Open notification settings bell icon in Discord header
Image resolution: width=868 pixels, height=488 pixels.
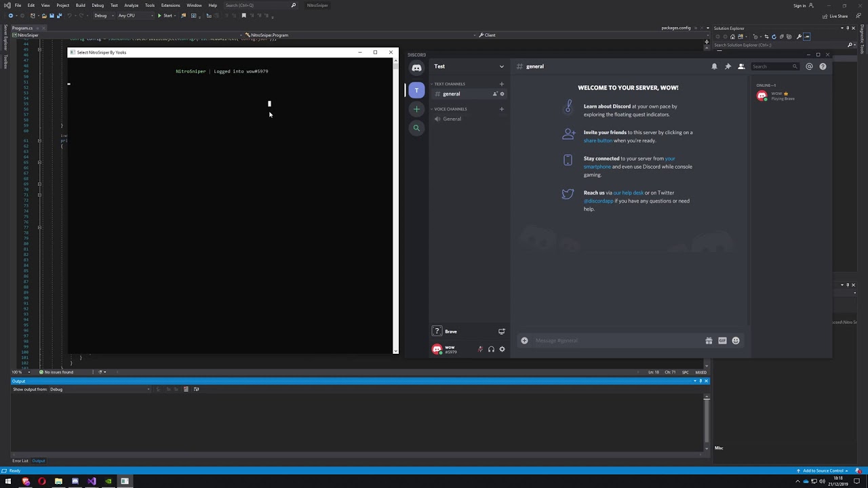(714, 66)
